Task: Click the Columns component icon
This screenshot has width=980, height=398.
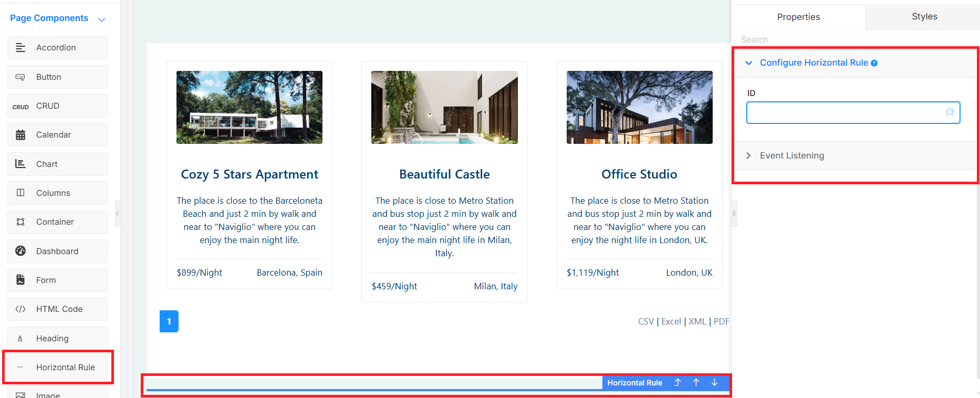Action: (x=20, y=193)
